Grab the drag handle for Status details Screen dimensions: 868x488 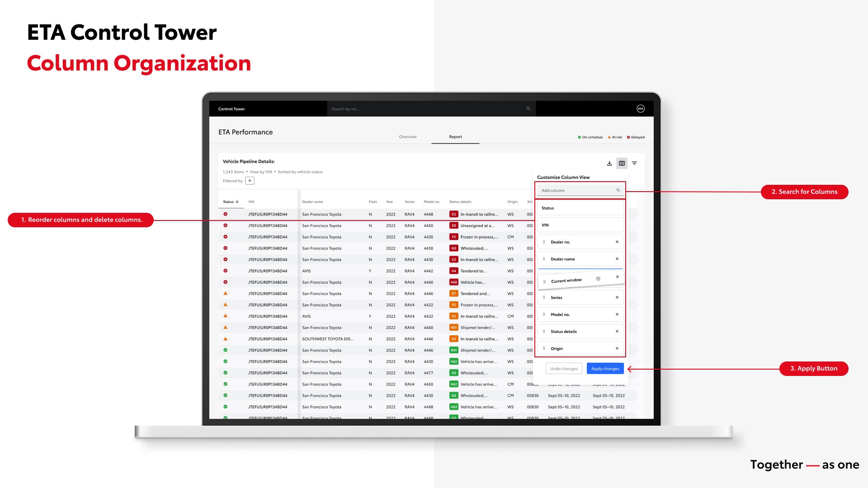click(544, 332)
